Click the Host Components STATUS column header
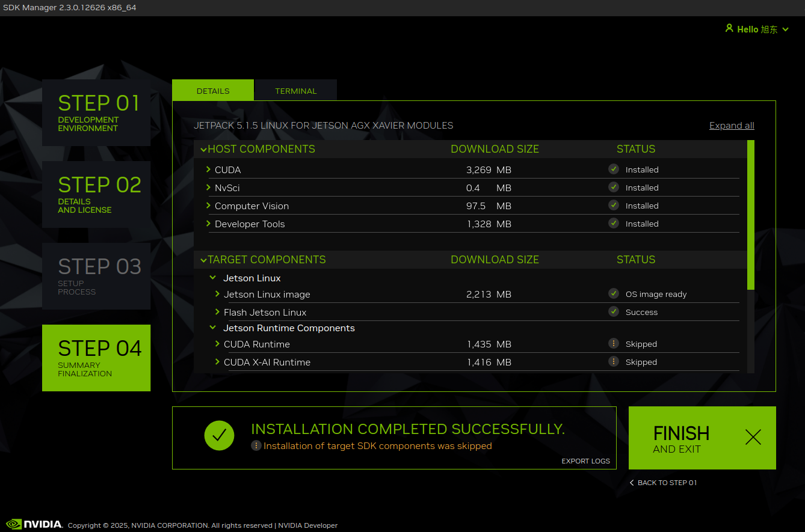Image resolution: width=805 pixels, height=532 pixels. (636, 149)
